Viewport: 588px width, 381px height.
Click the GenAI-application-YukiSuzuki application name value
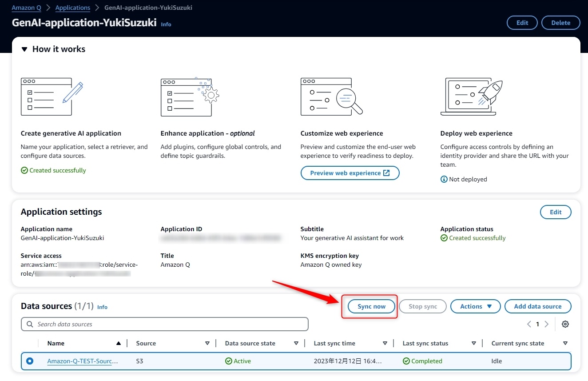point(63,238)
